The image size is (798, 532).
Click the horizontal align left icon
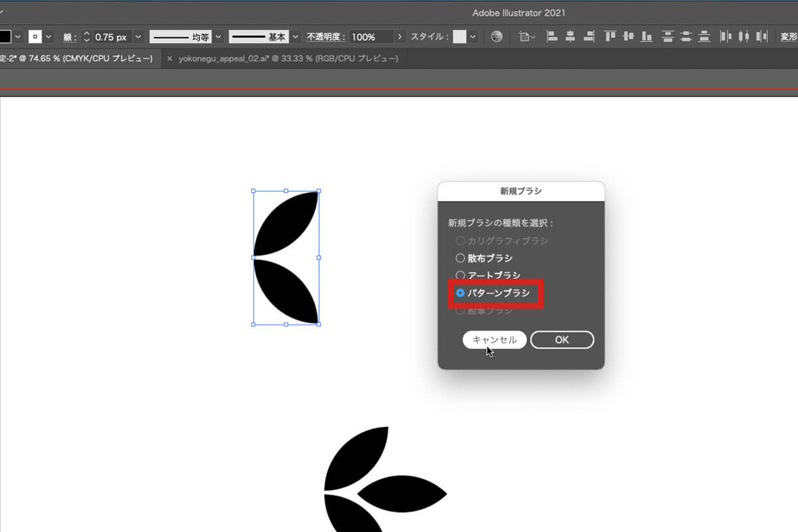click(x=552, y=37)
